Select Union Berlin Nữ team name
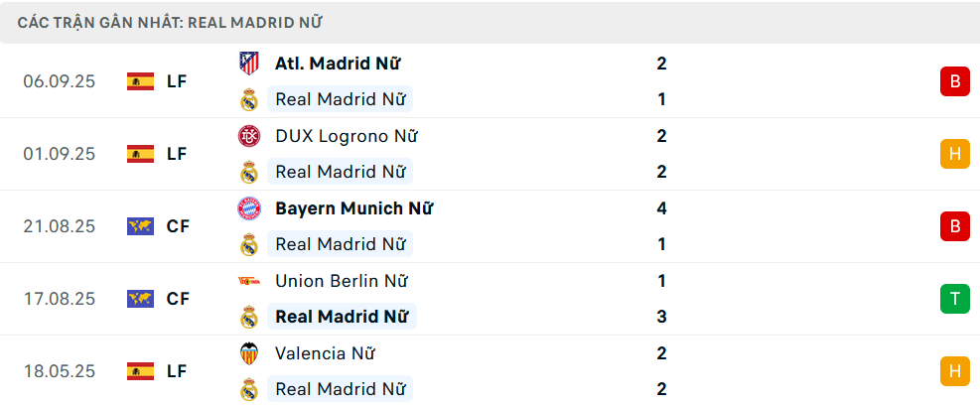 click(342, 281)
